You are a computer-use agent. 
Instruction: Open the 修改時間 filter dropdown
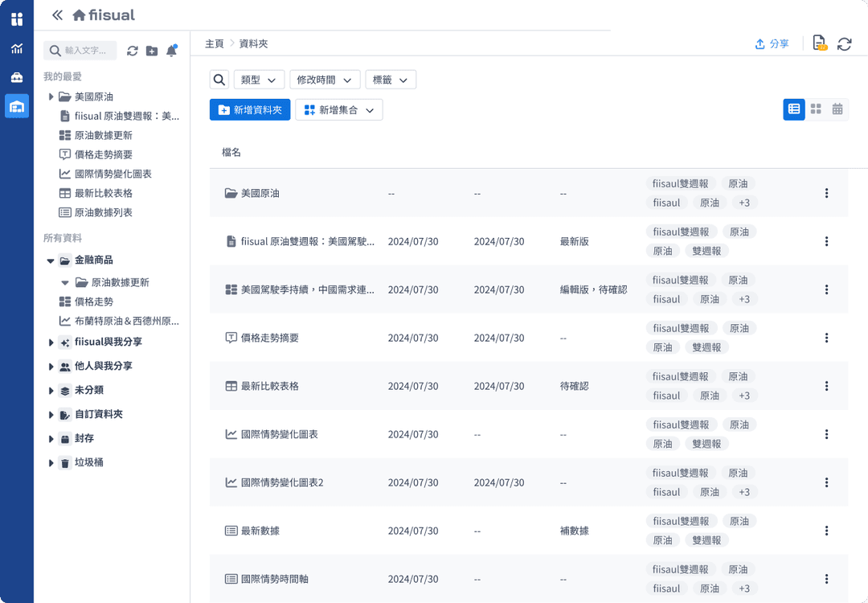pos(325,80)
